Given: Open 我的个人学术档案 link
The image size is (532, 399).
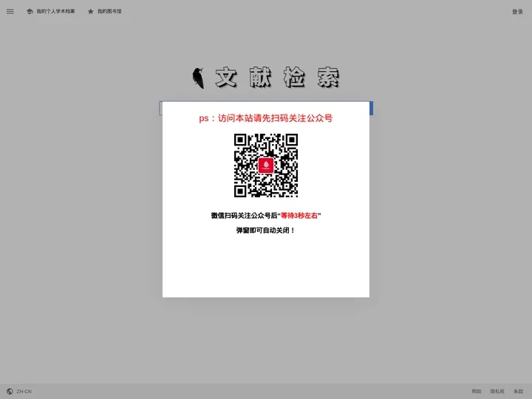Looking at the screenshot, I should (x=55, y=11).
